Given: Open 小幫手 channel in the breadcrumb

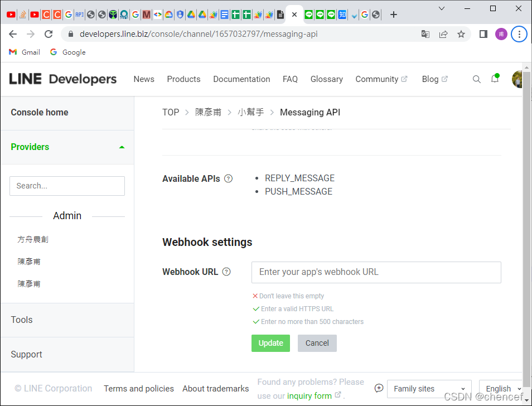Looking at the screenshot, I should click(x=250, y=112).
